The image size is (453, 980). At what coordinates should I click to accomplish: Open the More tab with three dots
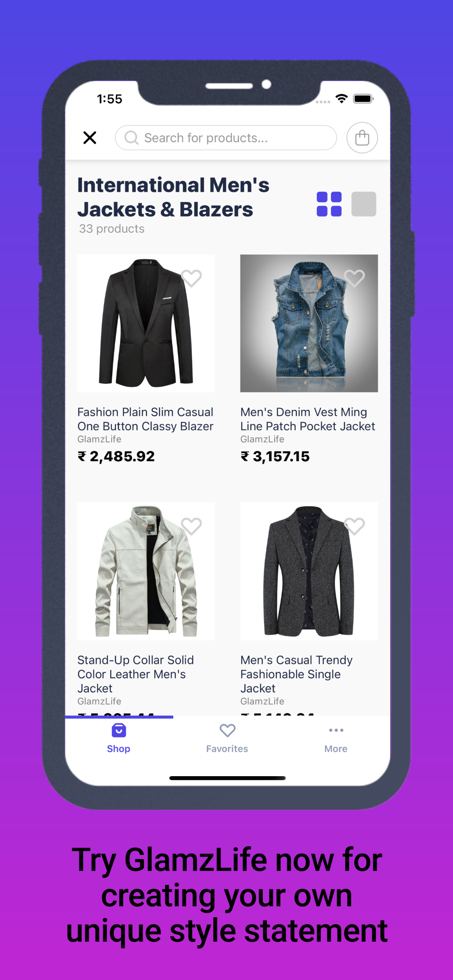pos(336,738)
